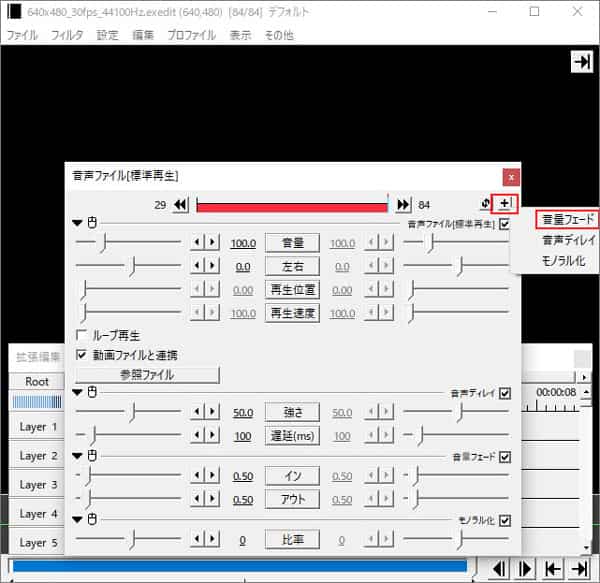600x583 pixels.
Task: Click the イン fade button
Action: pyautogui.click(x=292, y=476)
